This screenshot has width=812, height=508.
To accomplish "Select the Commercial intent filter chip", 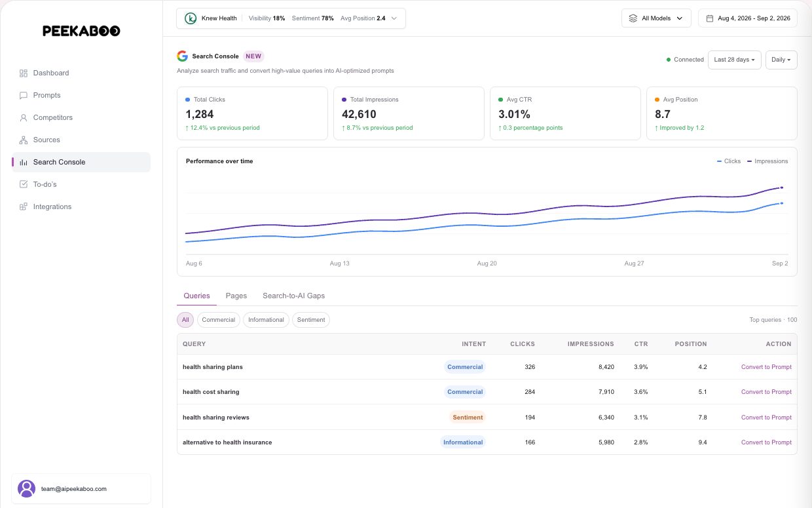I will click(218, 320).
